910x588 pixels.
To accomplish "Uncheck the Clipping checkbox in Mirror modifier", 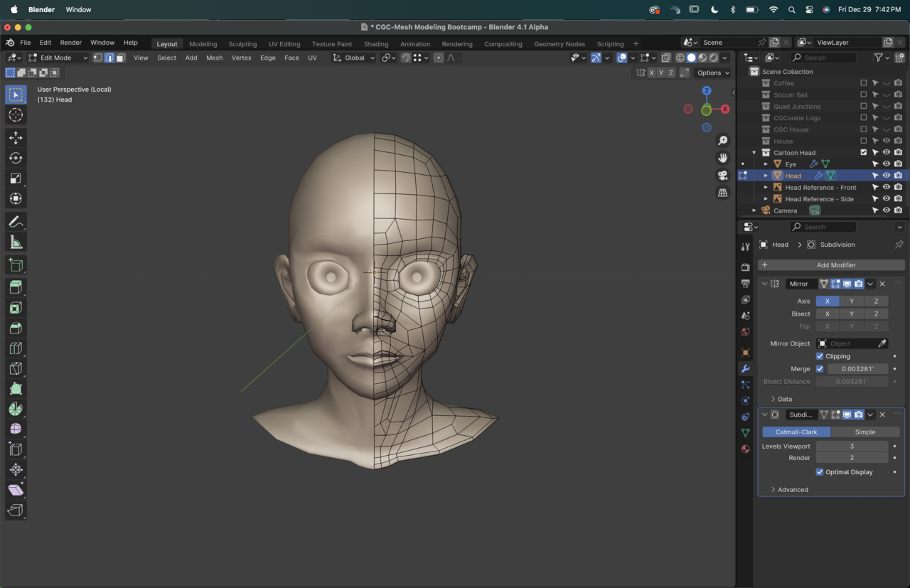I will pos(820,356).
